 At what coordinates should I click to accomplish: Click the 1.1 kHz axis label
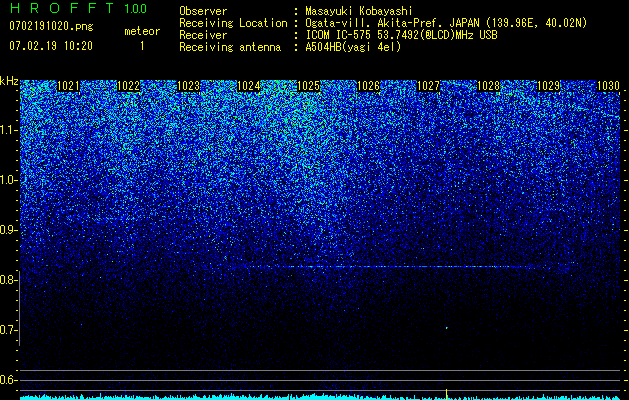(8, 130)
